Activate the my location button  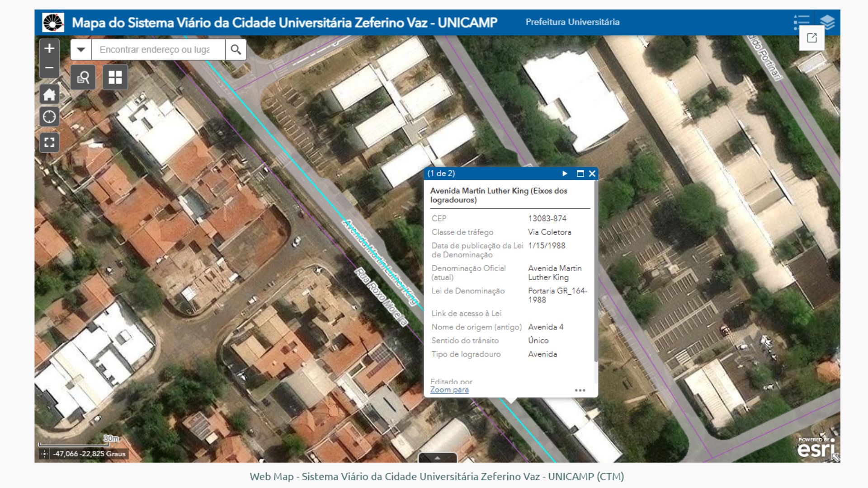[x=49, y=117]
